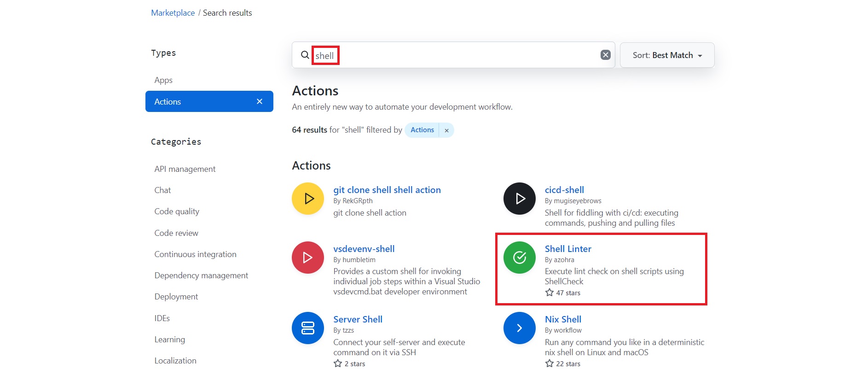
Task: Open the Dependency management category
Action: (x=201, y=275)
